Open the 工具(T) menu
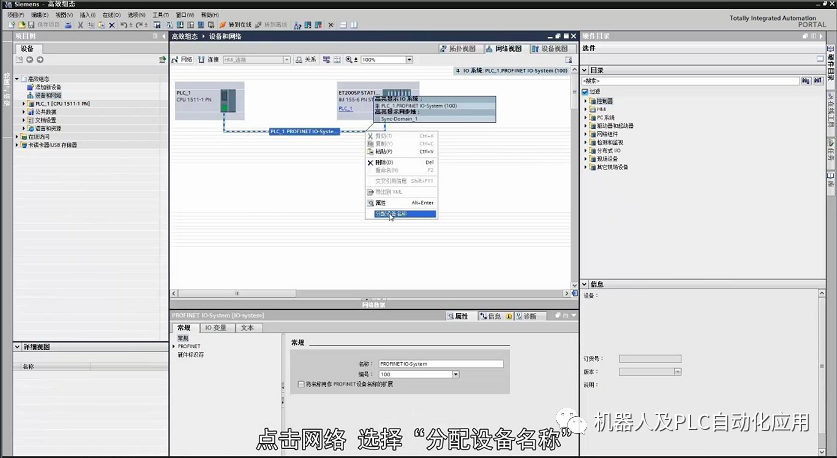The width and height of the screenshot is (837, 458). pyautogui.click(x=161, y=15)
